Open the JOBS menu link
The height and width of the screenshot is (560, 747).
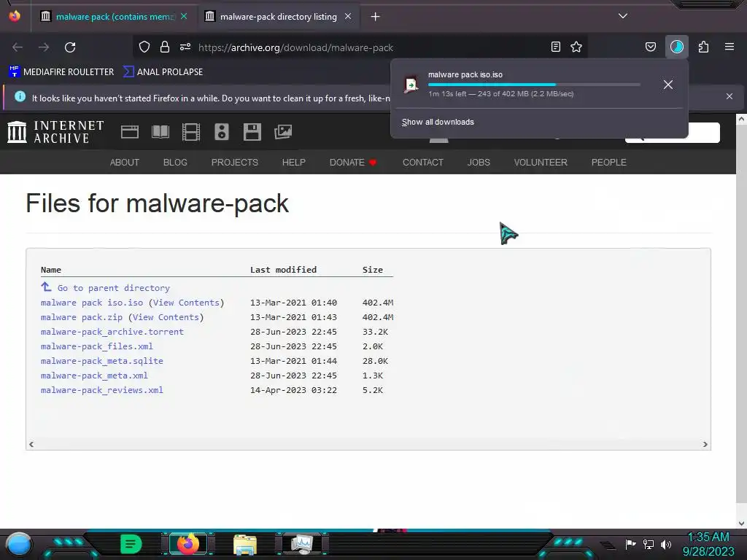pyautogui.click(x=479, y=163)
